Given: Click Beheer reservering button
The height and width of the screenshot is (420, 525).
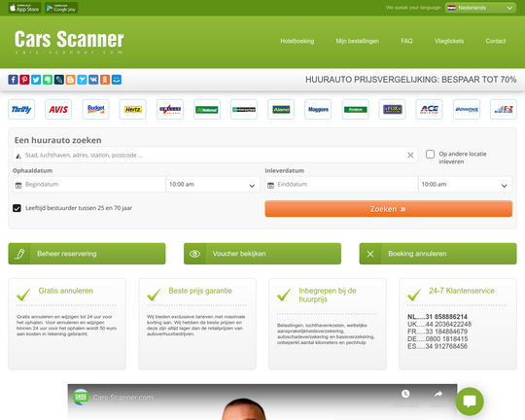Looking at the screenshot, I should 87,254.
